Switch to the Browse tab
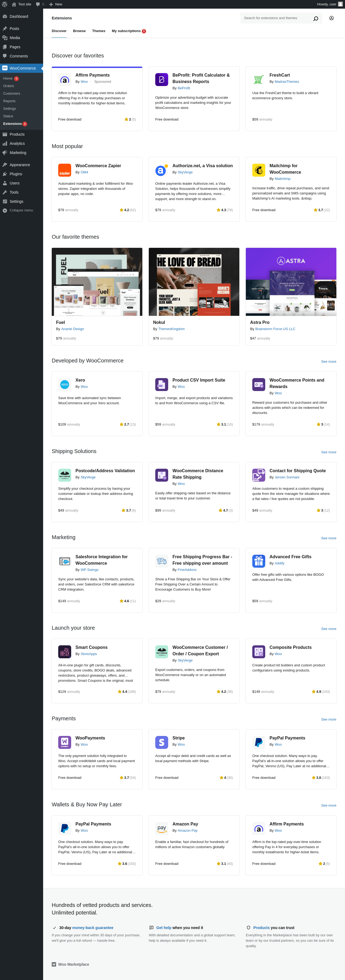Viewport: 345px width, 980px height. point(79,31)
